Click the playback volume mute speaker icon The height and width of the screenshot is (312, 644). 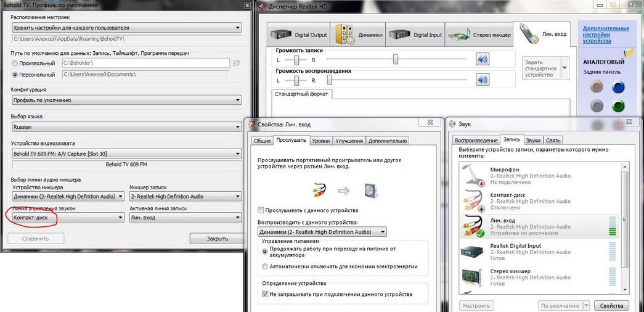[482, 80]
